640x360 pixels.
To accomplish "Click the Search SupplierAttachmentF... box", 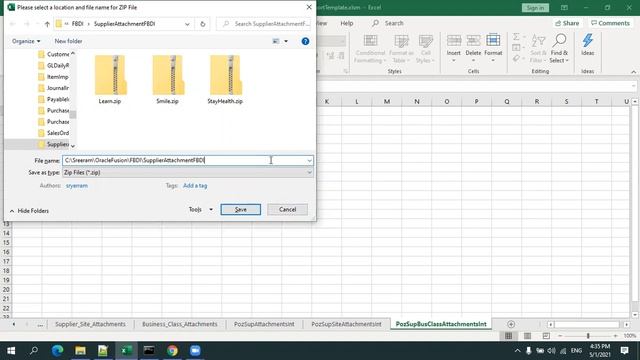I will point(264,24).
